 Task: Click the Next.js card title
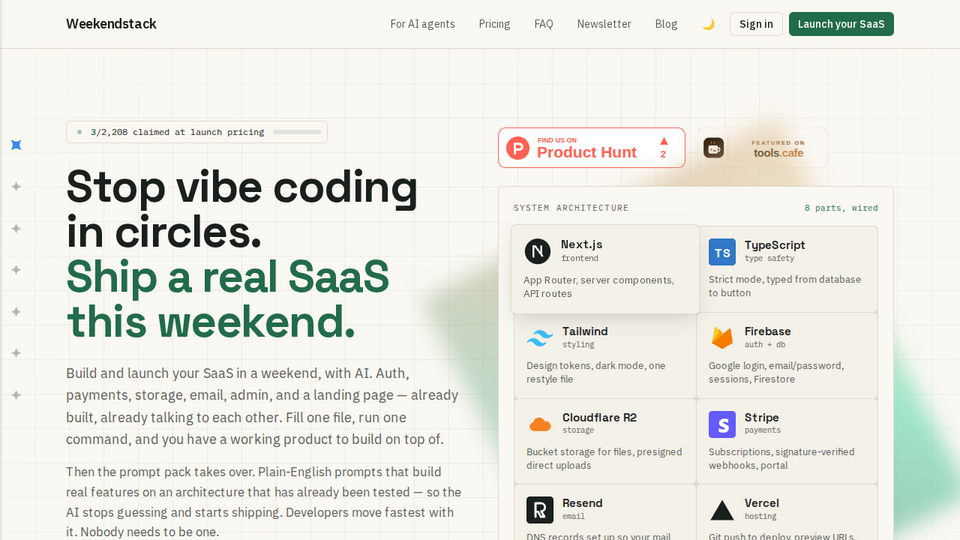point(582,244)
